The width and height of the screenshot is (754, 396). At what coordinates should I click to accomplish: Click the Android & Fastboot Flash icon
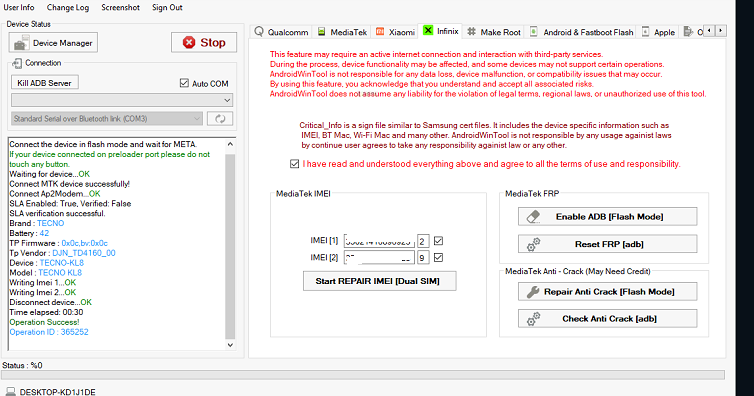click(x=534, y=32)
